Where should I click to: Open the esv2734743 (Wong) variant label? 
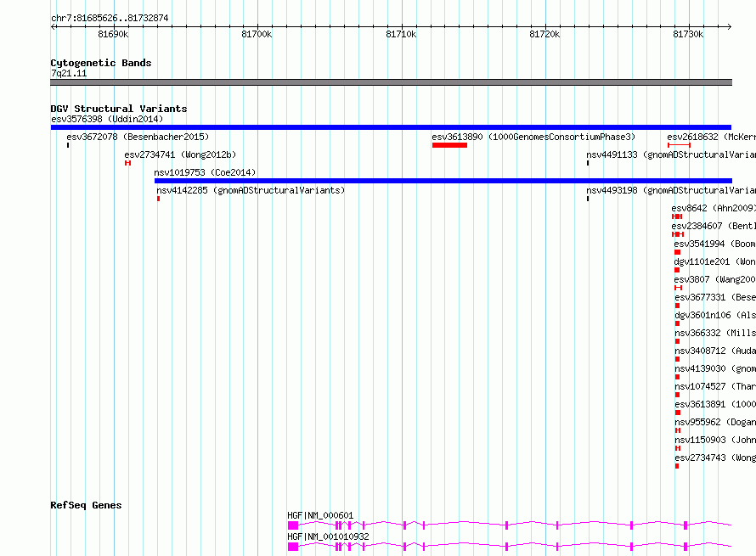click(715, 458)
